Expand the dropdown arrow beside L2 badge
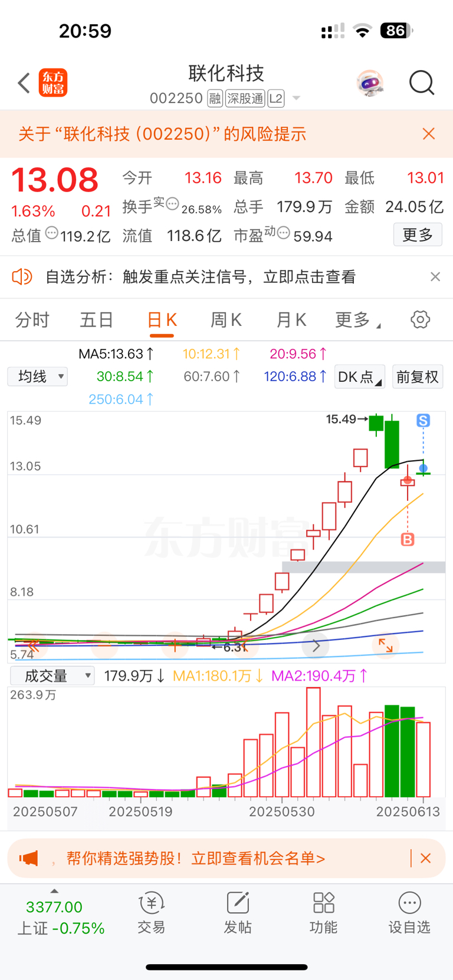 297,98
